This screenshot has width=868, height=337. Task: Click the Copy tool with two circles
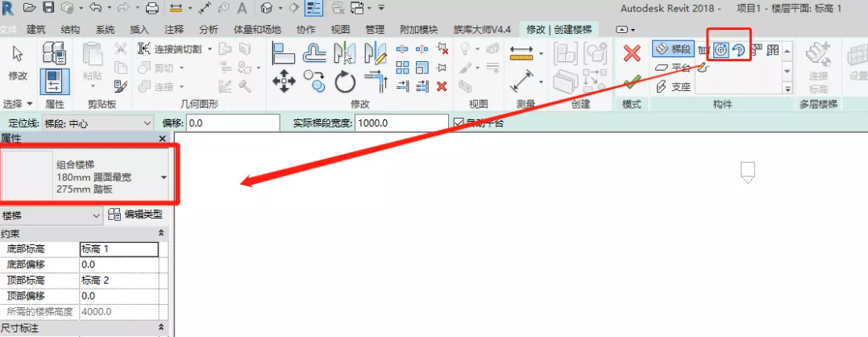click(x=314, y=79)
